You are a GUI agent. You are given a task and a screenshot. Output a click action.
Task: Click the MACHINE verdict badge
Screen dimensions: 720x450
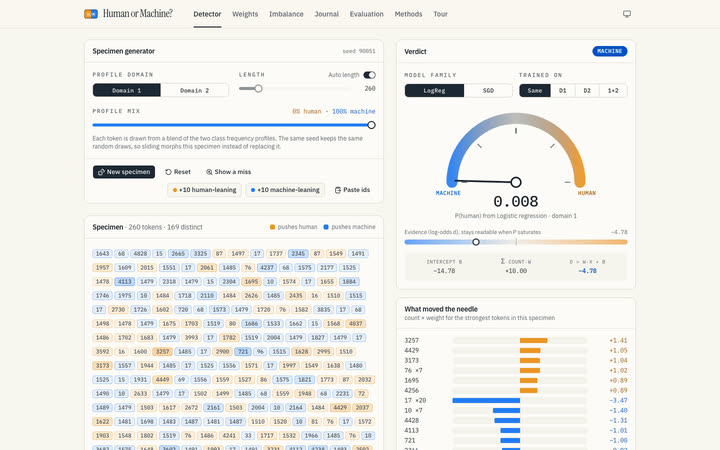610,51
